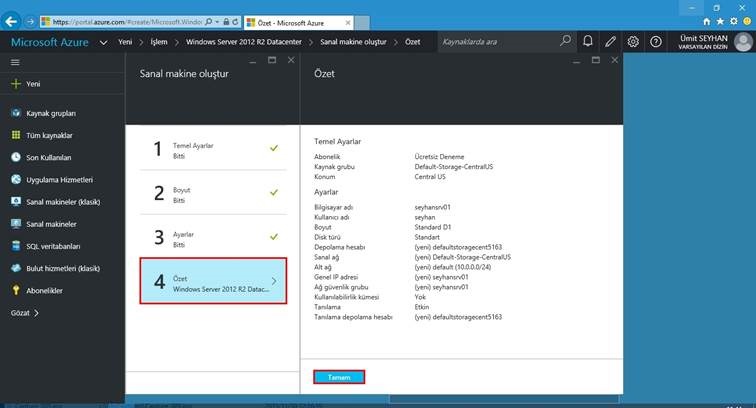Select the Özet - Microsoft Azure browser tab

click(299, 23)
